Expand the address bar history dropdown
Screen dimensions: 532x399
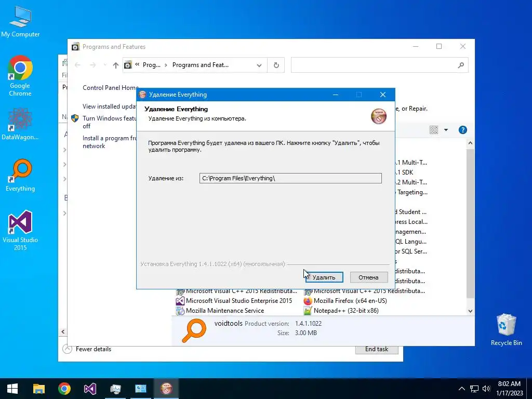point(259,65)
